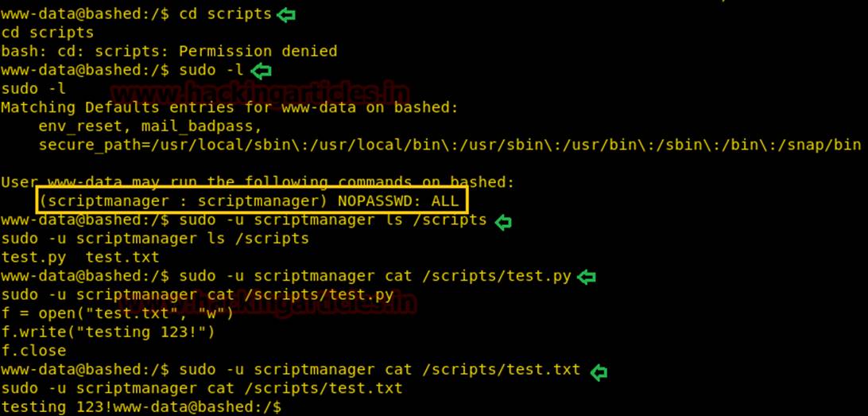Select the f.close line of the script
868x416 pixels.
(33, 351)
